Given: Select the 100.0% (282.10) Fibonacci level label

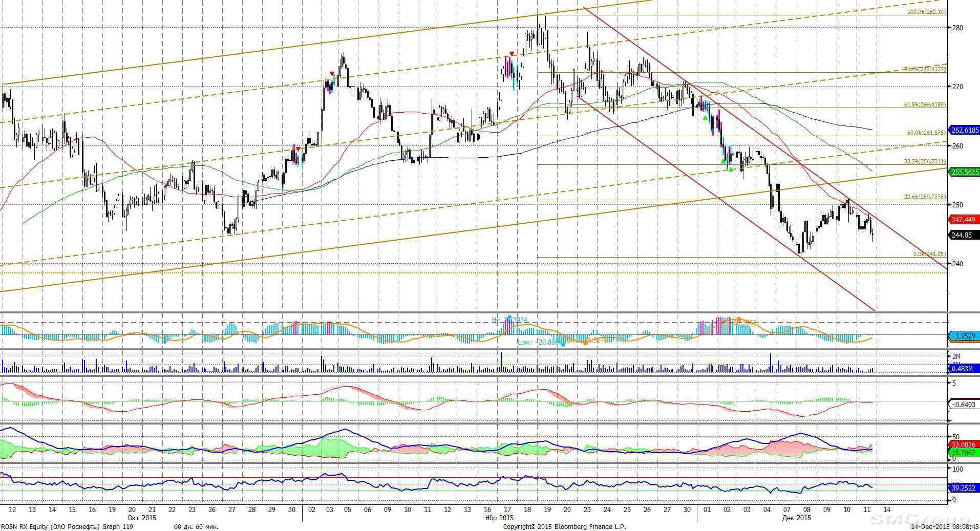Looking at the screenshot, I should pyautogui.click(x=926, y=12).
